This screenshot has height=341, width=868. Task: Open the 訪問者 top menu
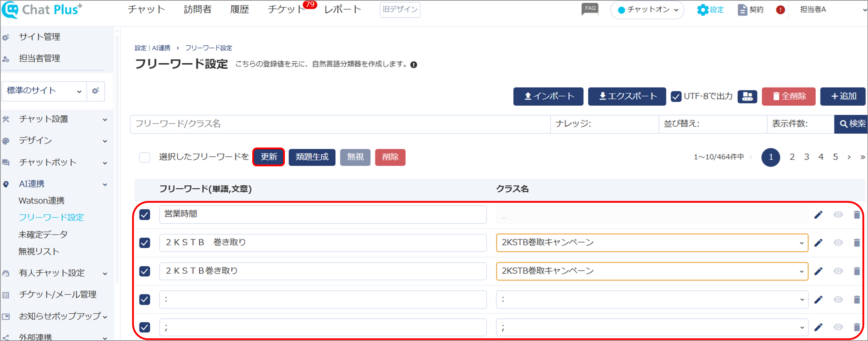pos(198,10)
